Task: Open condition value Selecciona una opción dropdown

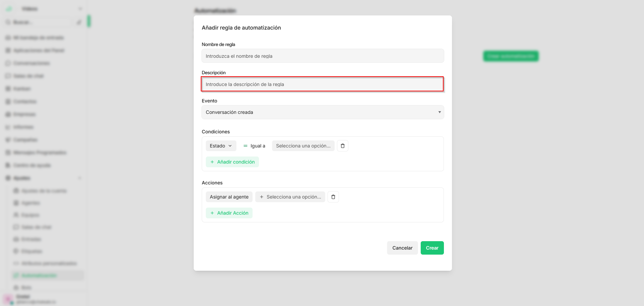Action: tap(303, 146)
